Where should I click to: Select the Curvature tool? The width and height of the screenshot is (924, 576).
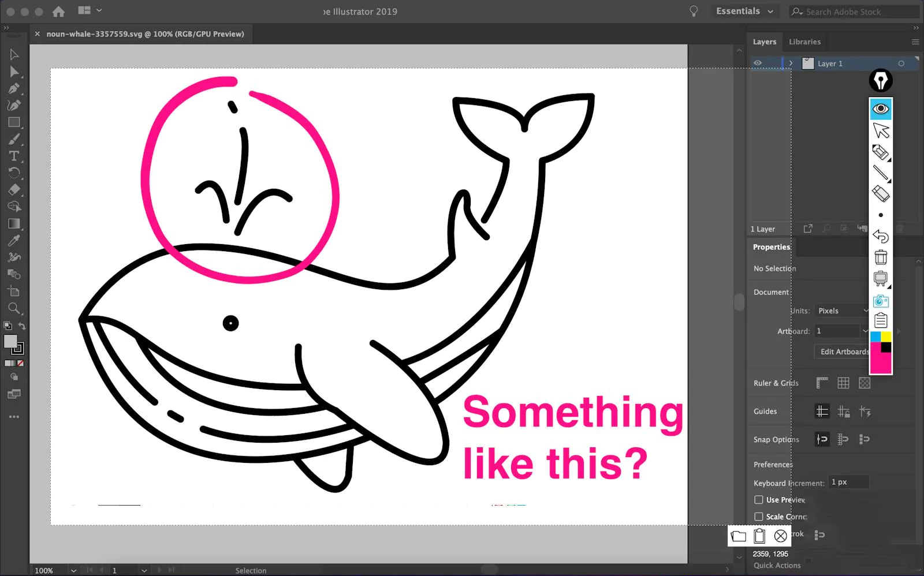(x=14, y=105)
